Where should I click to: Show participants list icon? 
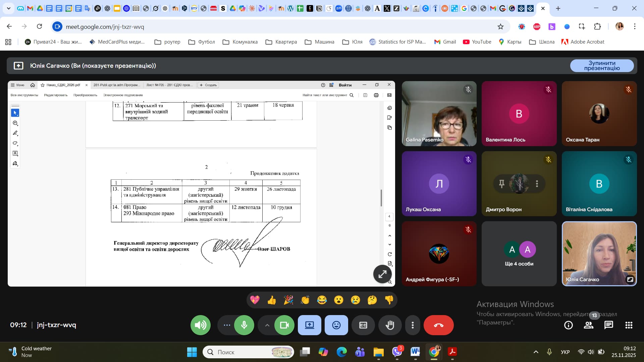[x=588, y=325]
